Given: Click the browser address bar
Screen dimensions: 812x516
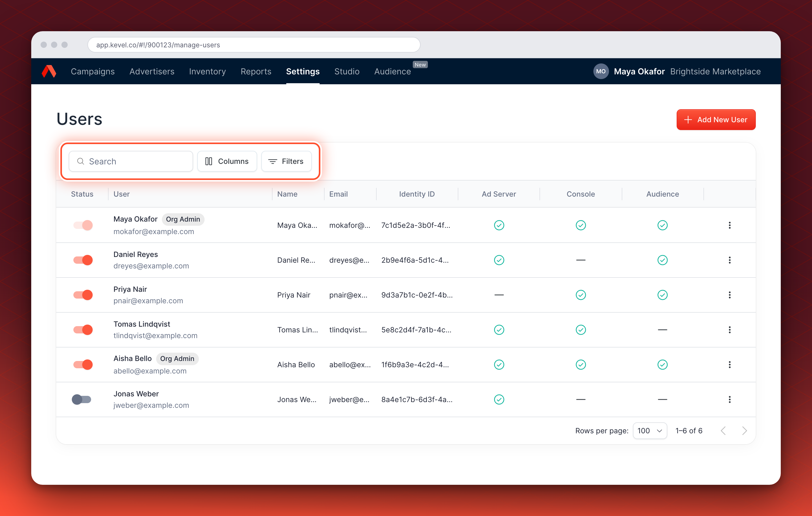Looking at the screenshot, I should (x=253, y=45).
